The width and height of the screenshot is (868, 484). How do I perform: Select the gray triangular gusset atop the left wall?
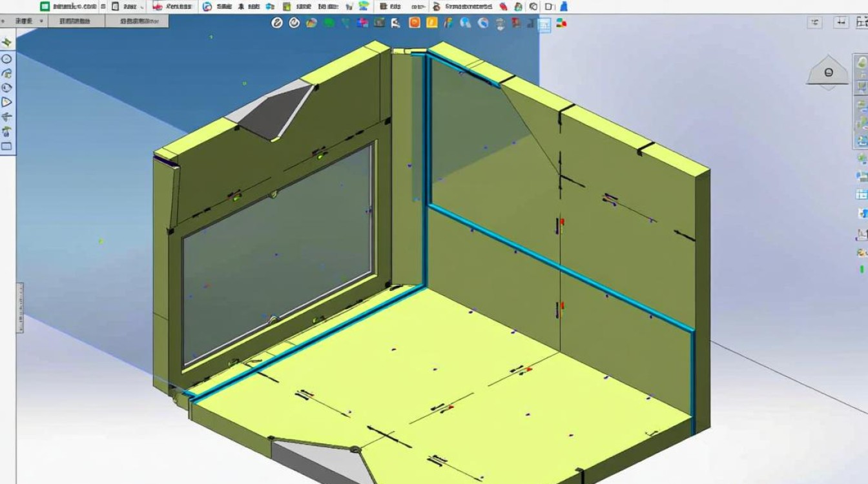tap(274, 111)
